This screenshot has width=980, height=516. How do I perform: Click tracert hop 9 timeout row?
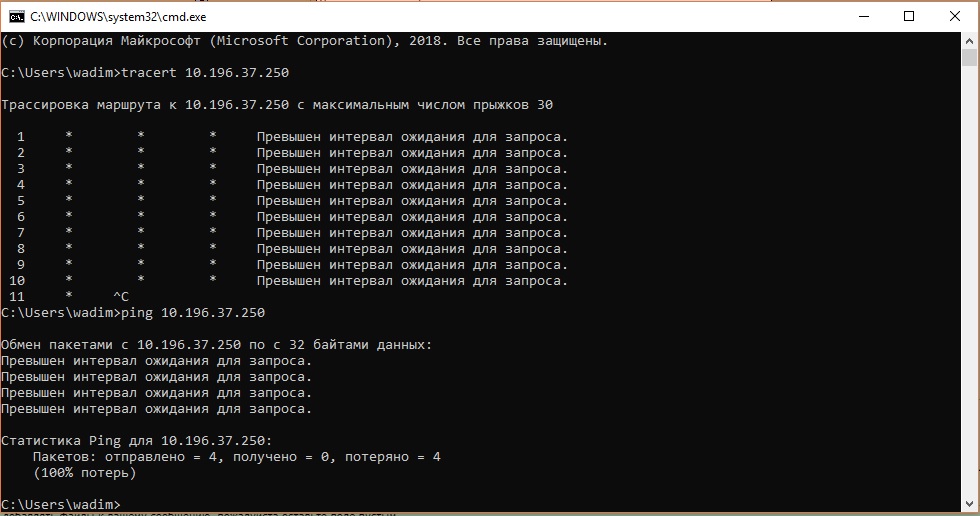pyautogui.click(x=292, y=265)
